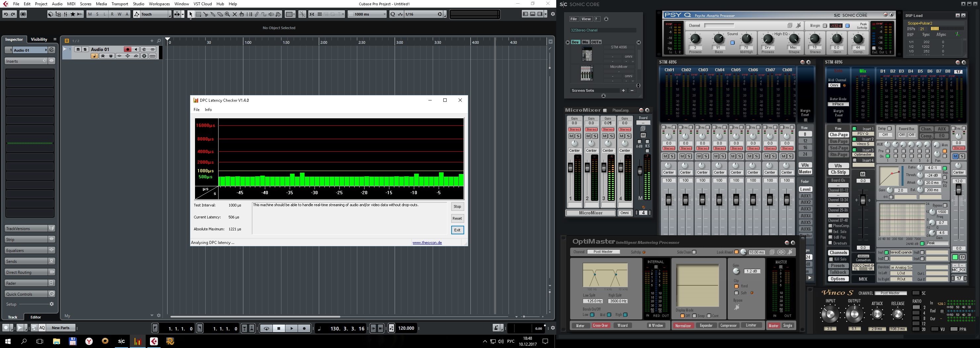Click the Bus-Page button in STM 4896
This screenshot has width=980, height=348.
(839, 142)
